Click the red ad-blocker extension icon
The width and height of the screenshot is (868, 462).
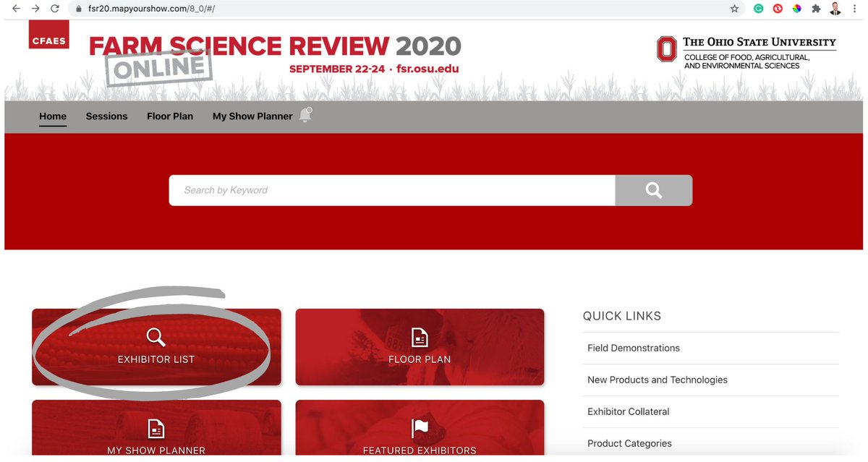click(x=778, y=9)
